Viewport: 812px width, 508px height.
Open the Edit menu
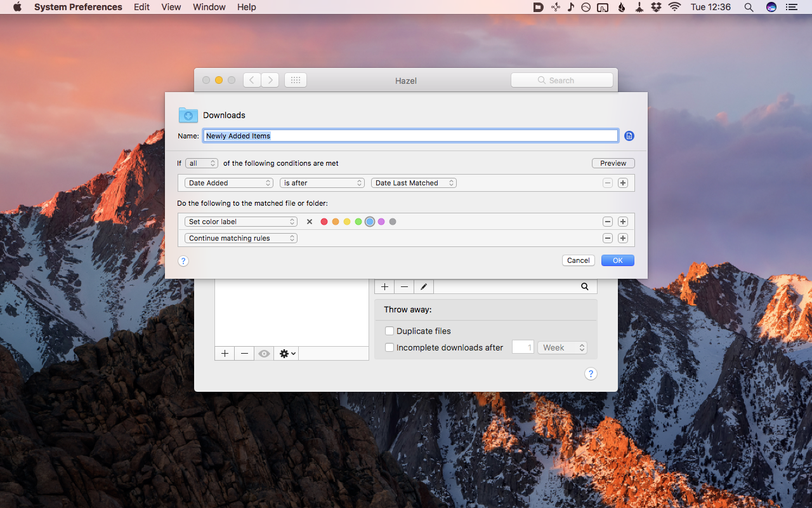pyautogui.click(x=142, y=7)
